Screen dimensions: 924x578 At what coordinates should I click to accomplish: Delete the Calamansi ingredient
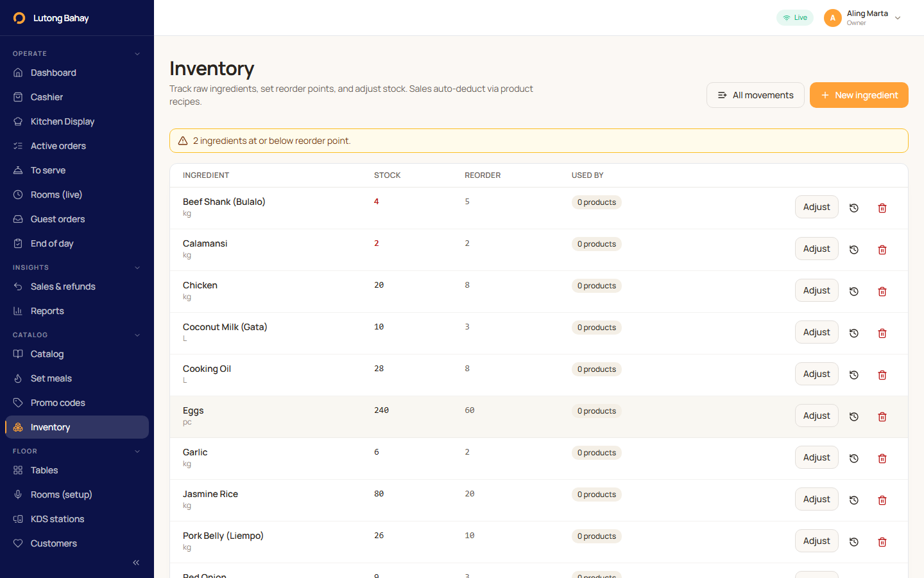click(882, 250)
